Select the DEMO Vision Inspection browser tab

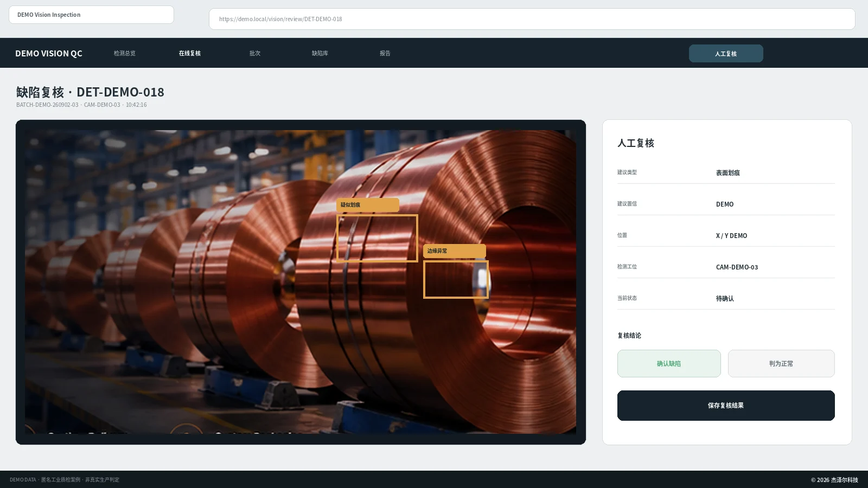click(x=91, y=15)
